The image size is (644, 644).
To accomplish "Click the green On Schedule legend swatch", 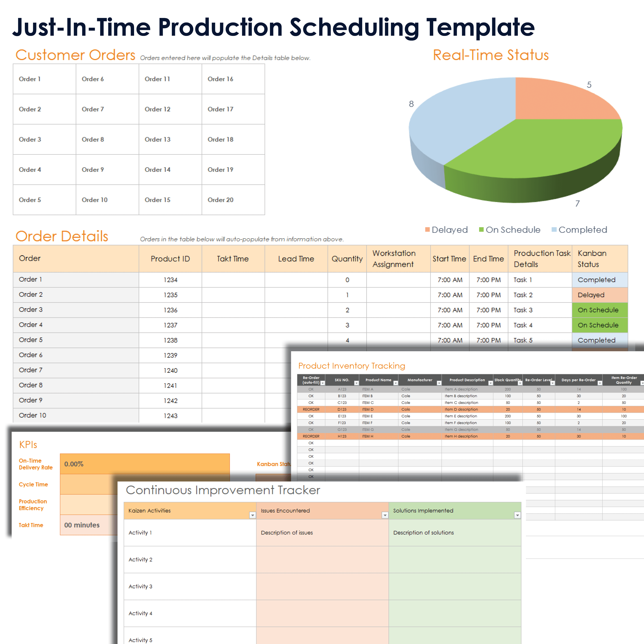I will pyautogui.click(x=481, y=229).
